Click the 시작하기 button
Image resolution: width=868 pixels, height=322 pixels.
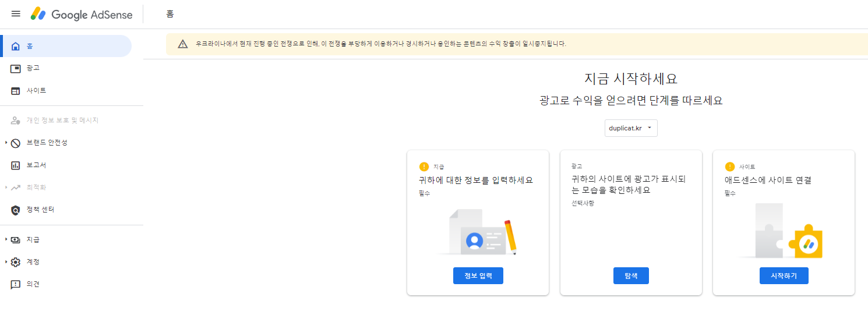tap(784, 276)
